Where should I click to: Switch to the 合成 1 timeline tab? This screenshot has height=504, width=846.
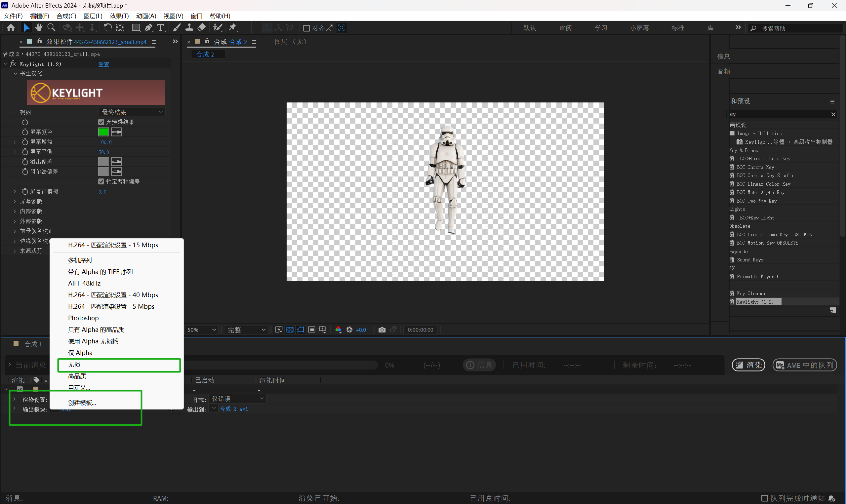click(33, 344)
